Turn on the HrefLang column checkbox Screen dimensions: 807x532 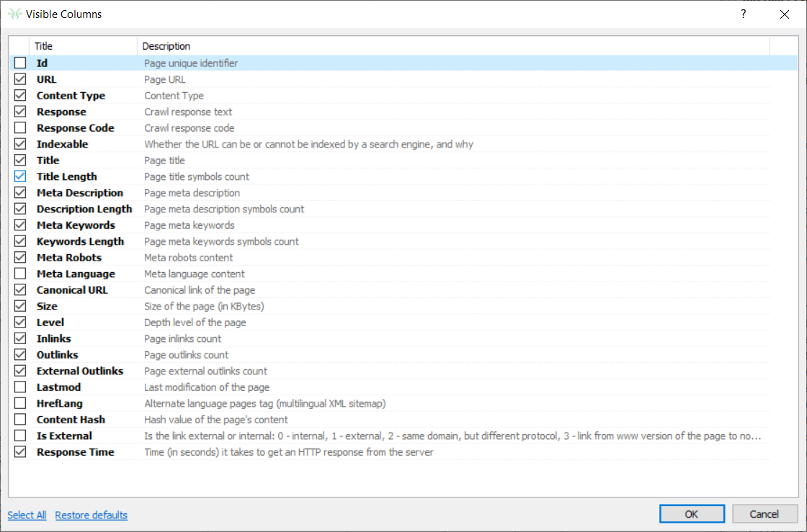point(20,403)
